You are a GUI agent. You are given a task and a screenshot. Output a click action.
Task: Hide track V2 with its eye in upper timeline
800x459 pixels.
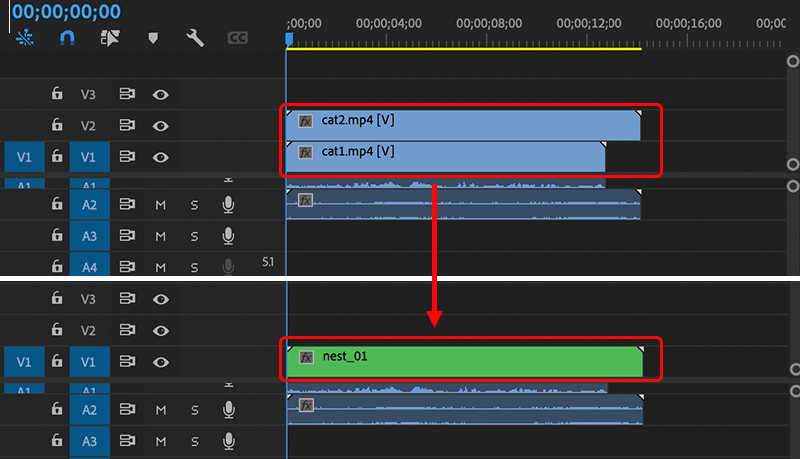coord(160,125)
